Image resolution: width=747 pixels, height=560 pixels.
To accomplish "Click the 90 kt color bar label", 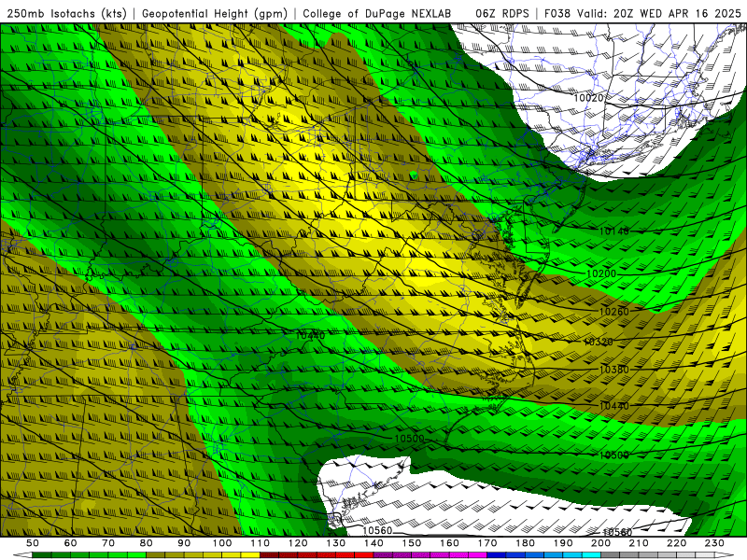I will pyautogui.click(x=184, y=543).
